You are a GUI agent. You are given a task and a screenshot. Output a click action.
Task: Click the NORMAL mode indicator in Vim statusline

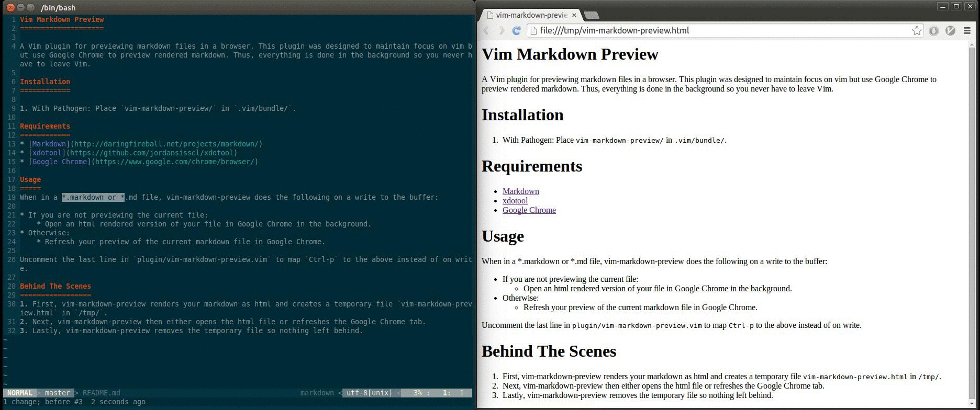[x=20, y=393]
